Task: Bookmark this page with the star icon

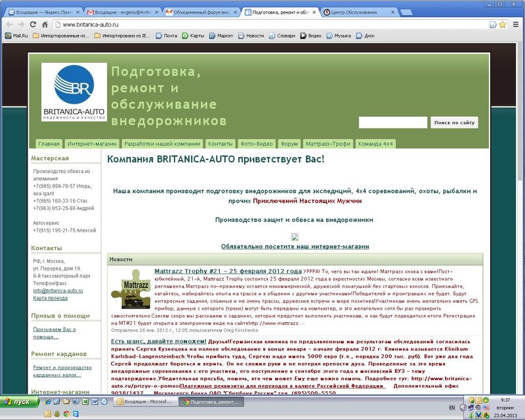Action: click(x=503, y=24)
